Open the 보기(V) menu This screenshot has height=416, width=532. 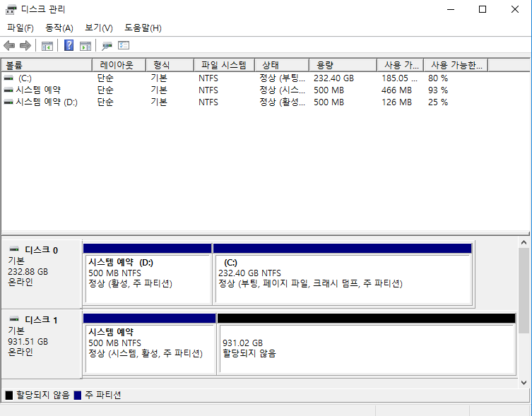(x=99, y=28)
